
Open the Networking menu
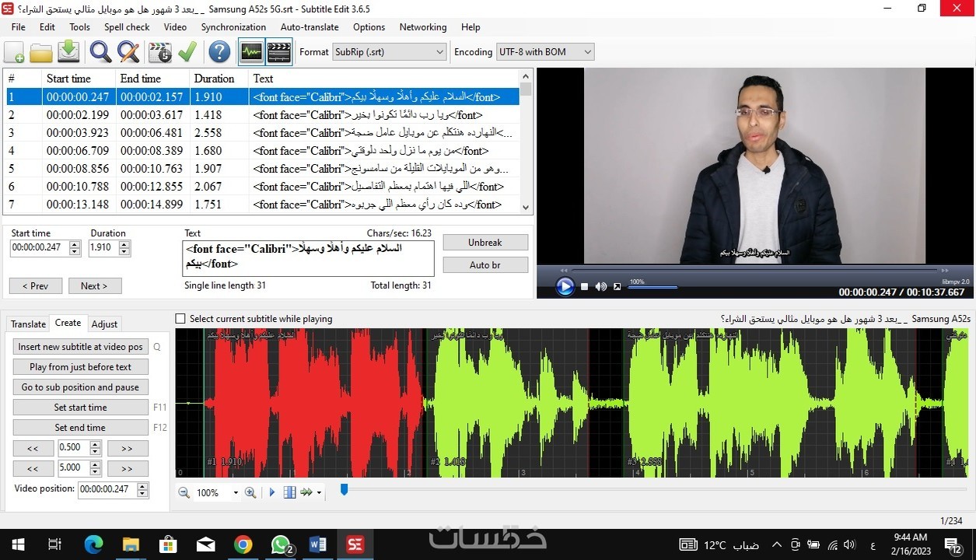click(423, 26)
